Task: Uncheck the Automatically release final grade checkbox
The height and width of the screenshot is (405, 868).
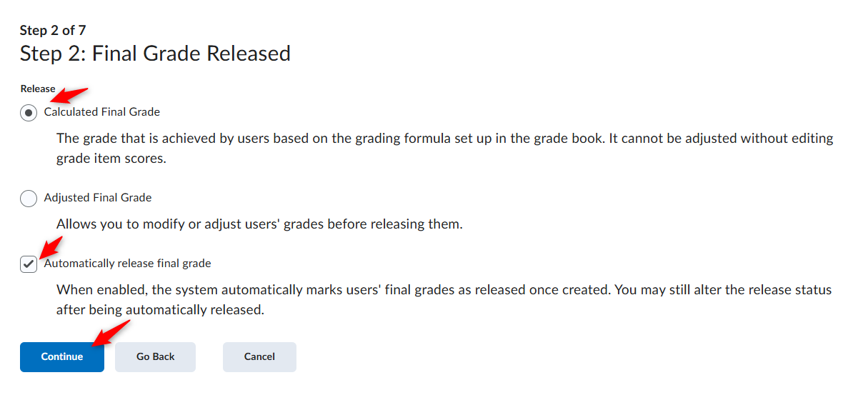Action: [29, 264]
